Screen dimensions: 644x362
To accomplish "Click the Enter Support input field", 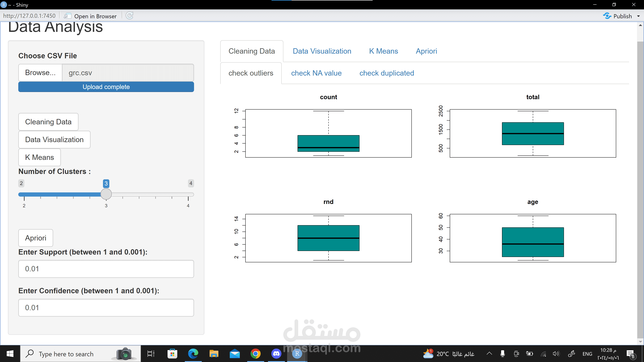I will [106, 269].
